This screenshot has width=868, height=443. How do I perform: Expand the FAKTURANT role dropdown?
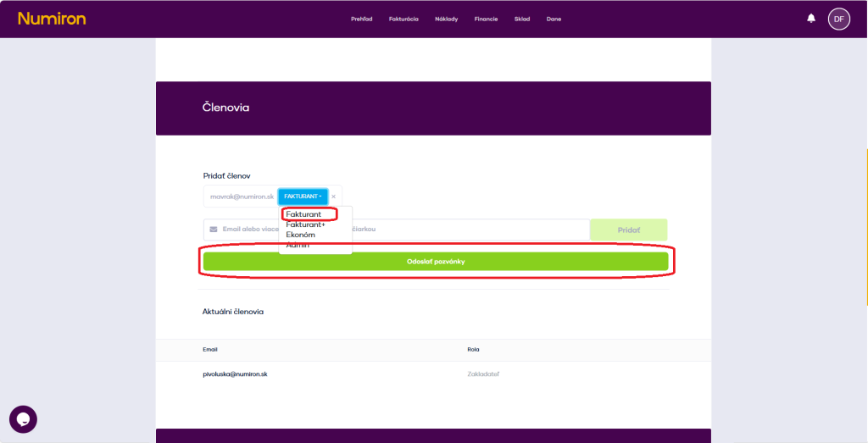point(303,197)
